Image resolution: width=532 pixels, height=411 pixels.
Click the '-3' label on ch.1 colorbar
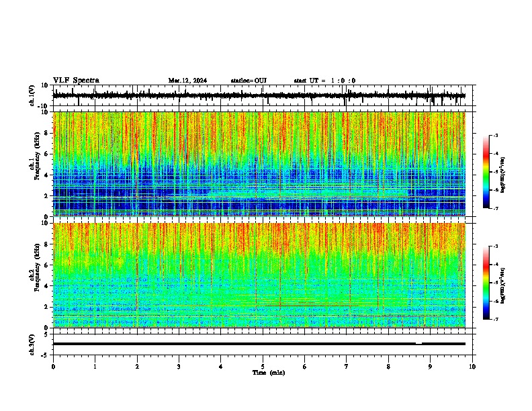(496, 135)
